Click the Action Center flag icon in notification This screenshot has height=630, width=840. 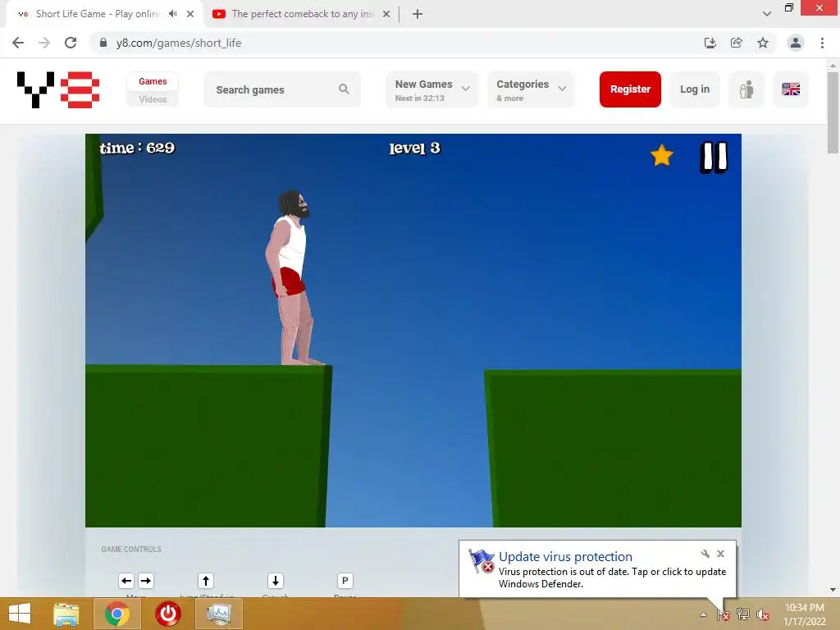(481, 561)
